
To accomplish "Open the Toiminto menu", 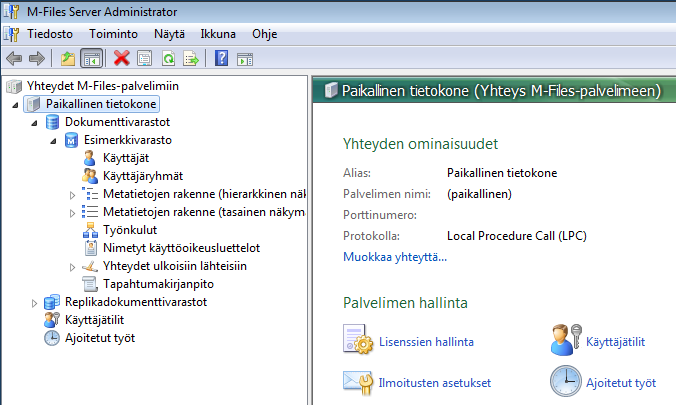I will [x=113, y=34].
